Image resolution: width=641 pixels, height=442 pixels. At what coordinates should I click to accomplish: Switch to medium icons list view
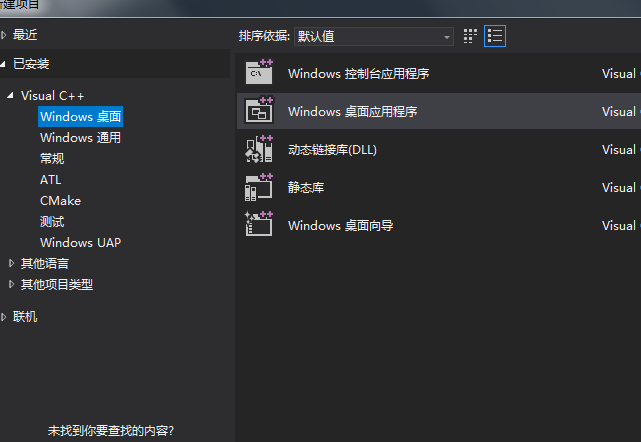point(495,36)
